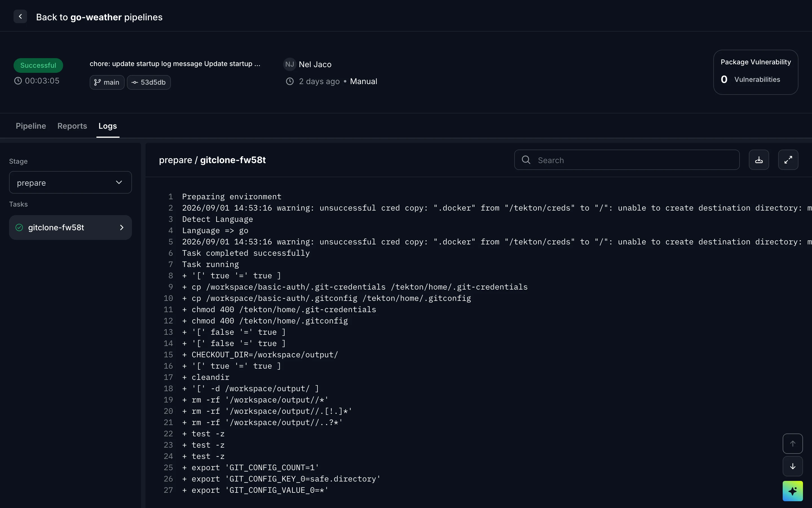The height and width of the screenshot is (508, 812).
Task: Click the Stage label in sidebar
Action: (18, 161)
